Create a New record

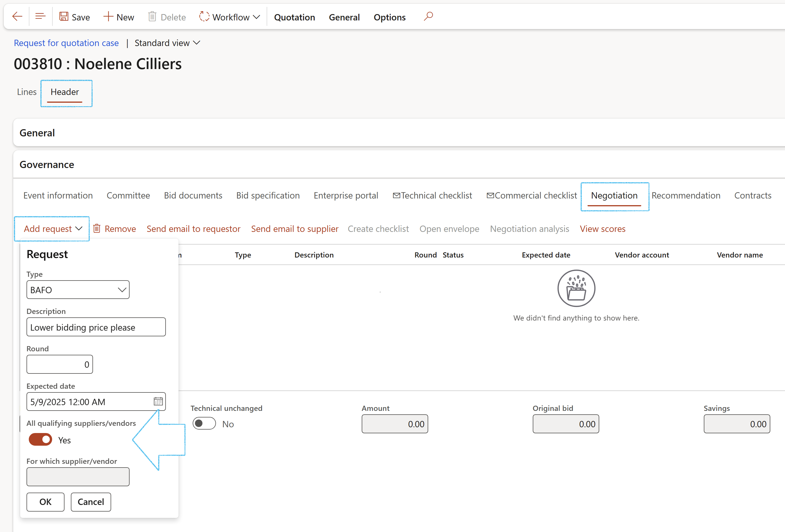pos(119,17)
